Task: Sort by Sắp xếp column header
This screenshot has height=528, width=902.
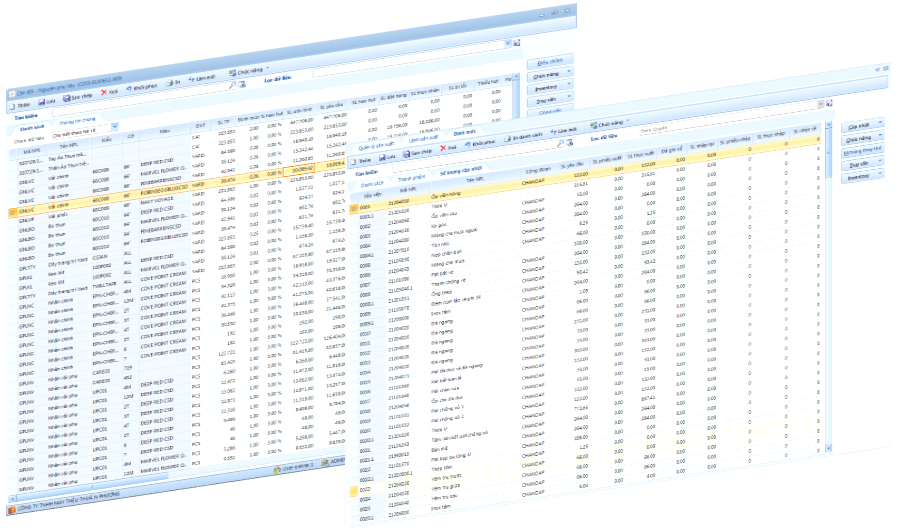Action: pyautogui.click(x=373, y=196)
